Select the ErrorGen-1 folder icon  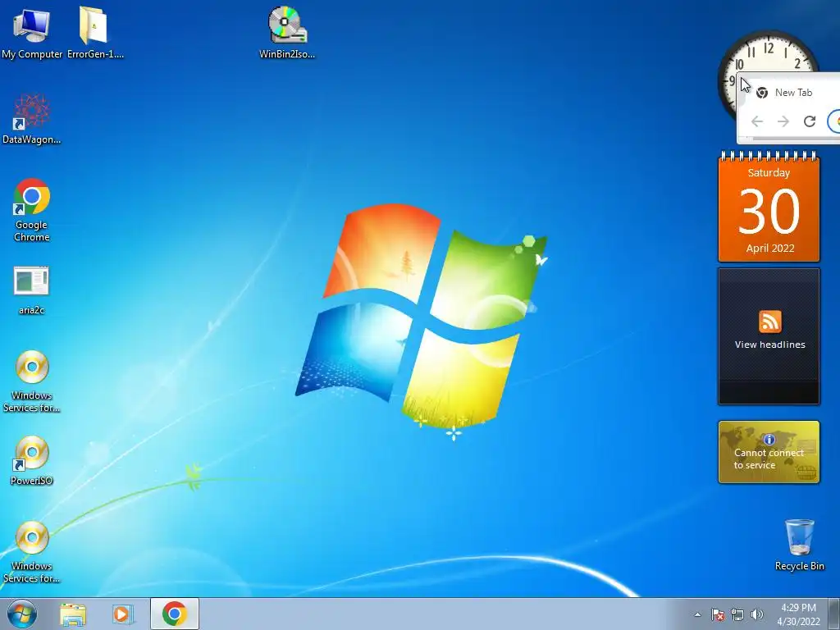click(x=95, y=32)
